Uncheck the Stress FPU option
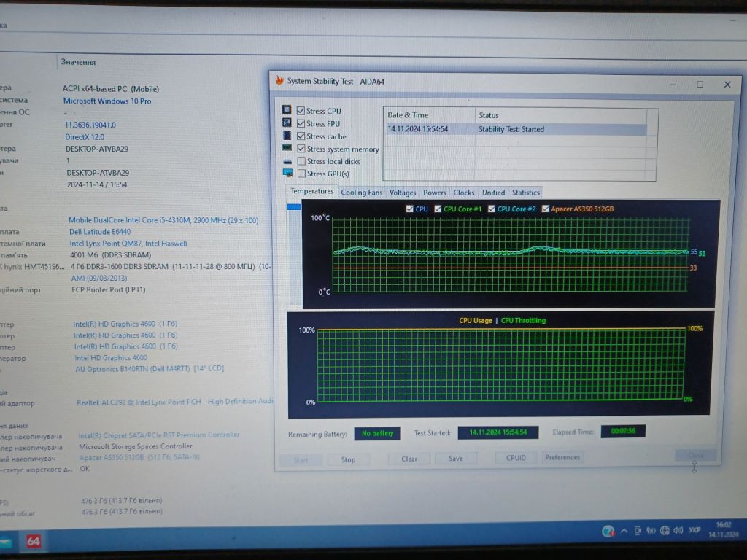Viewport: 747px width, 560px height. (301, 123)
